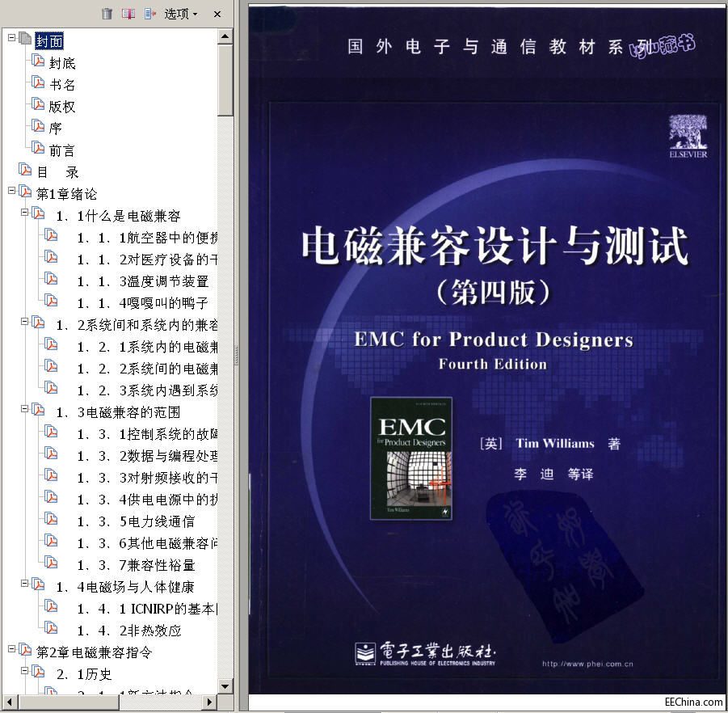Click PDF icon beside 1.3.1控制系统的故障
Image resolution: width=728 pixels, height=713 pixels.
51,431
